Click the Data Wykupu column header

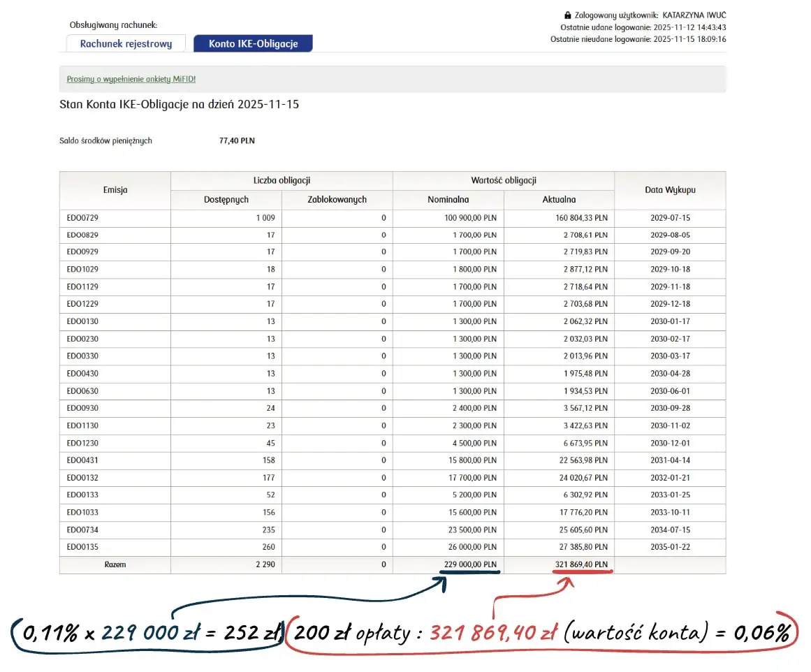click(x=669, y=190)
